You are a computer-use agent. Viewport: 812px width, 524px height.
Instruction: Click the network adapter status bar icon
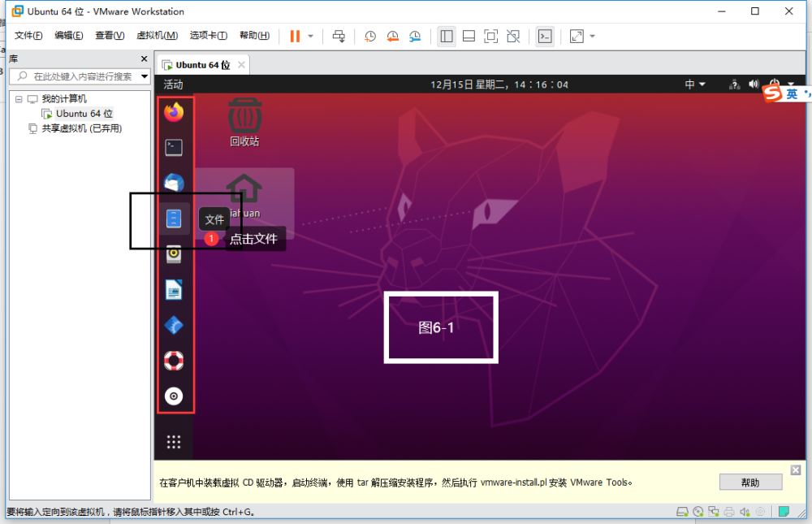pos(714,512)
